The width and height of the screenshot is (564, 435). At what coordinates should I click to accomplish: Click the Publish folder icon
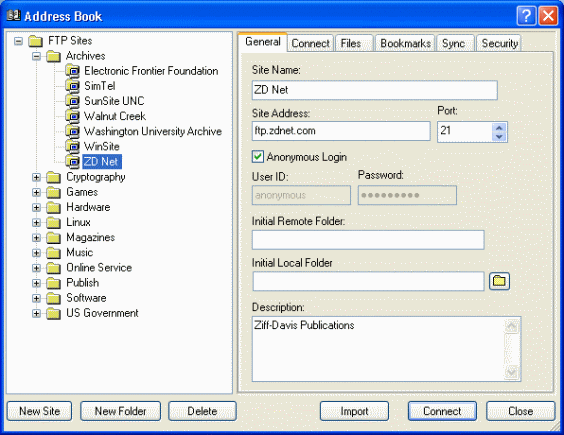pos(54,283)
